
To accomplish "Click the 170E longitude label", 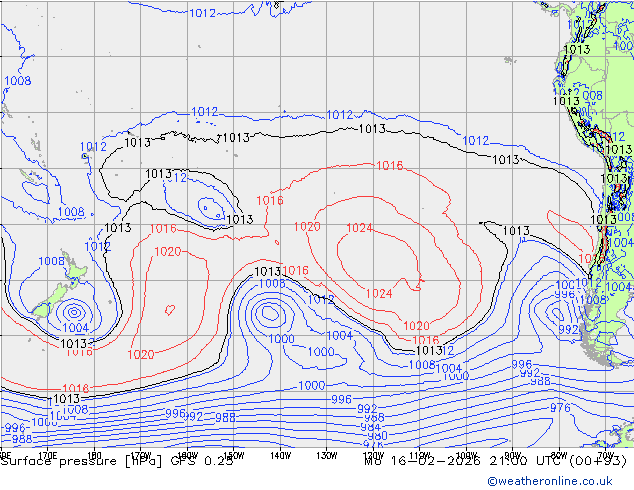I will (48, 455).
